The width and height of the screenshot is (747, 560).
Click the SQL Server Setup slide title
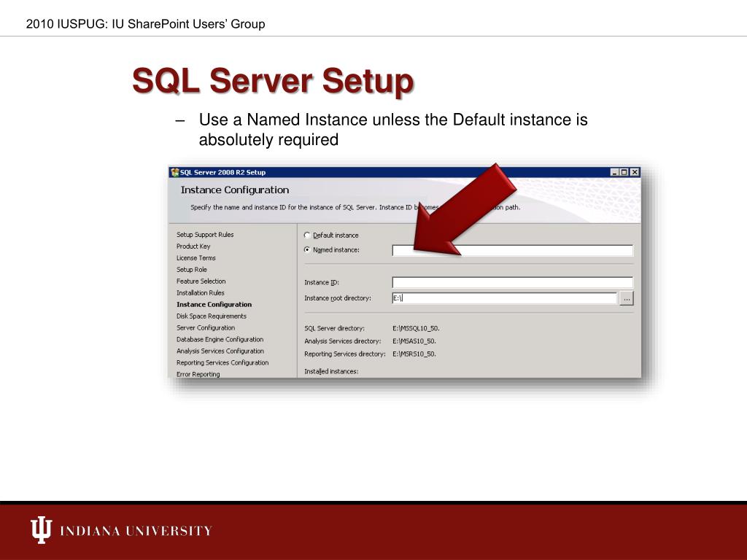click(x=273, y=81)
